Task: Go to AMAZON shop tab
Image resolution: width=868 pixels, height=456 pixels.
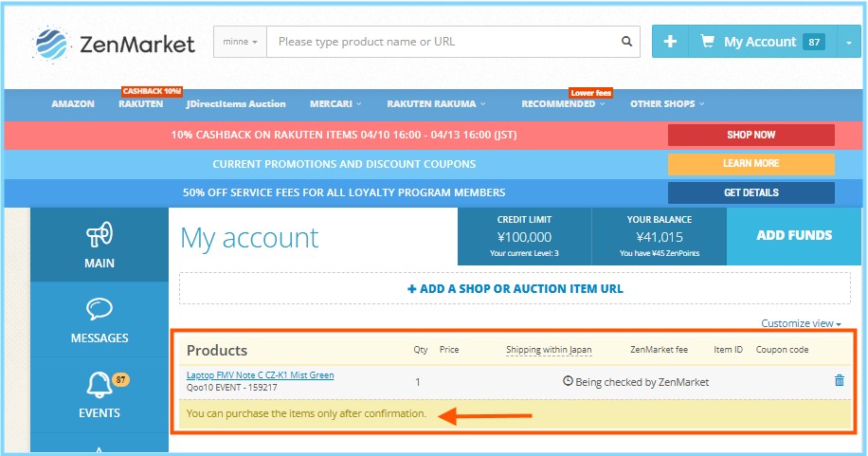Action: pos(73,103)
